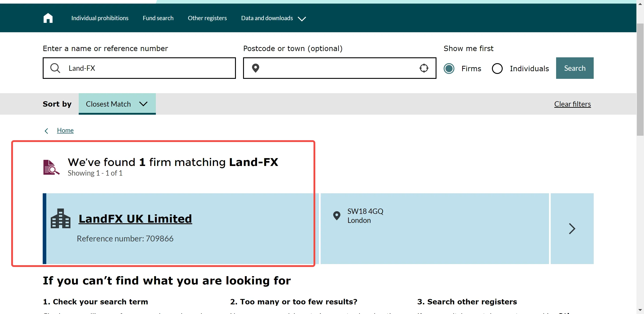Viewport: 644px width, 314px height.
Task: Click the '3. Search other registers' heading
Action: pyautogui.click(x=467, y=301)
